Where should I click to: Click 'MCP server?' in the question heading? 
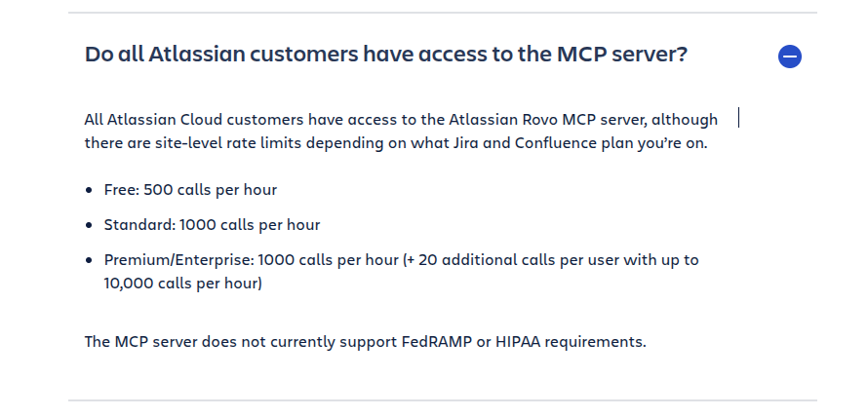621,55
